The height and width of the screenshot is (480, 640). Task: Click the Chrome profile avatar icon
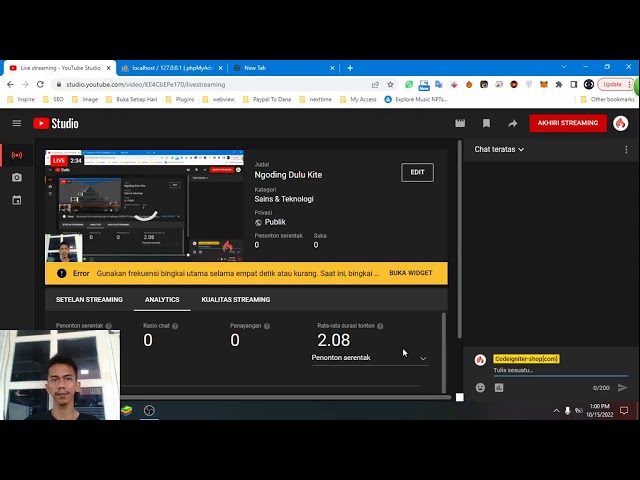point(589,84)
